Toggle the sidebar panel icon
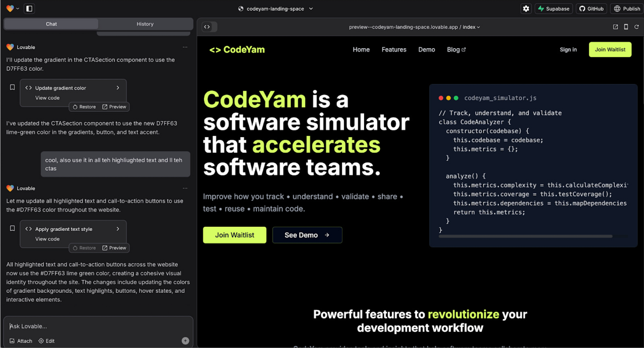Screen dimensions: 644x348 29,8
